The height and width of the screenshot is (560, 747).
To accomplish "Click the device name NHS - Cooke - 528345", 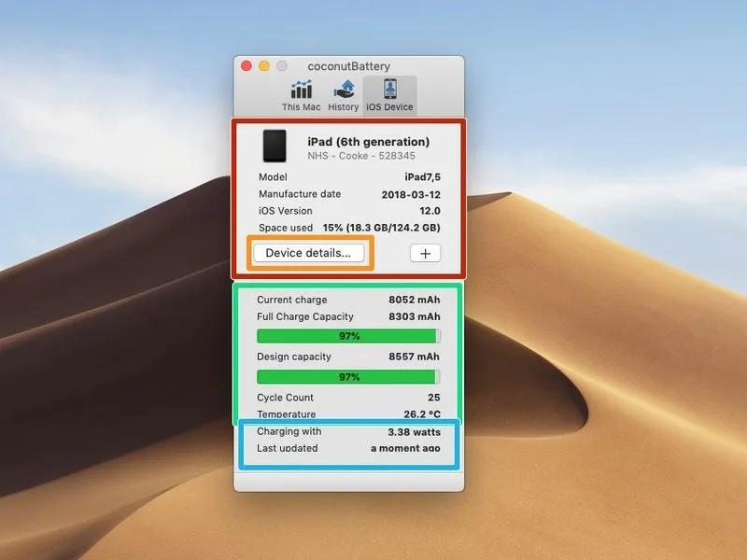I will [x=361, y=156].
